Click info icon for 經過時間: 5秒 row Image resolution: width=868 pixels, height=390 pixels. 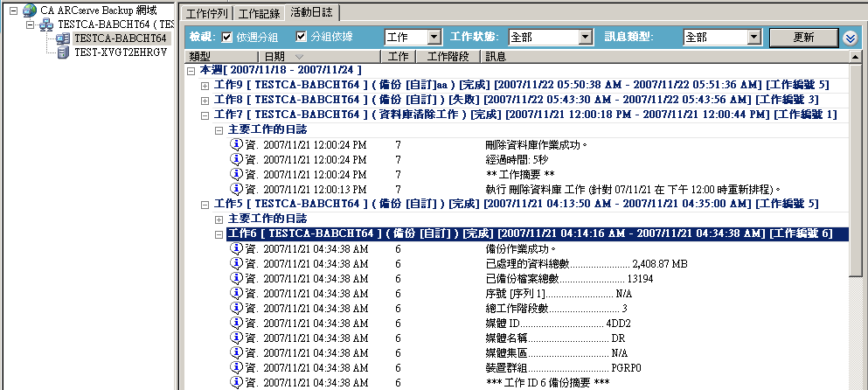pyautogui.click(x=236, y=159)
